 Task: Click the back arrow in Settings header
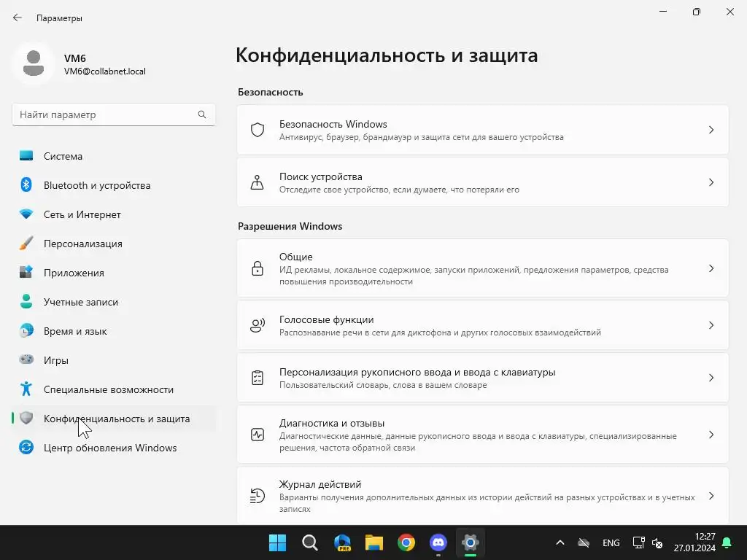18,17
